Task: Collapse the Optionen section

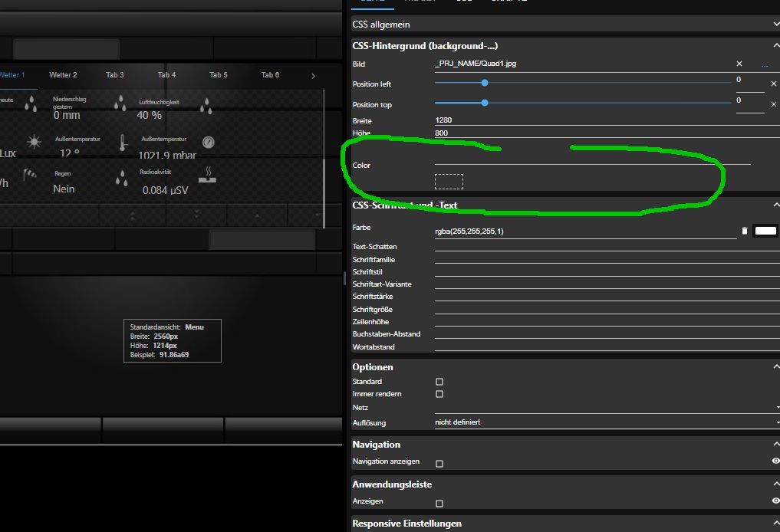Action: pos(776,367)
